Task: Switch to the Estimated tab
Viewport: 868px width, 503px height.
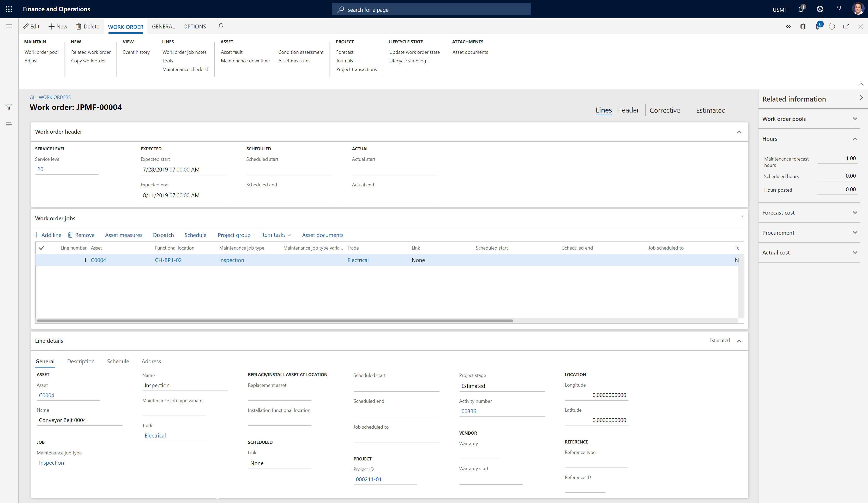Action: 711,110
